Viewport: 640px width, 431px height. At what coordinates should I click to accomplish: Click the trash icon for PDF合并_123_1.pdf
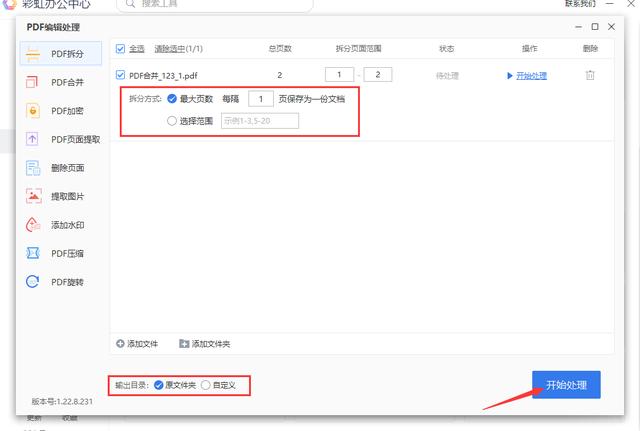pyautogui.click(x=590, y=75)
